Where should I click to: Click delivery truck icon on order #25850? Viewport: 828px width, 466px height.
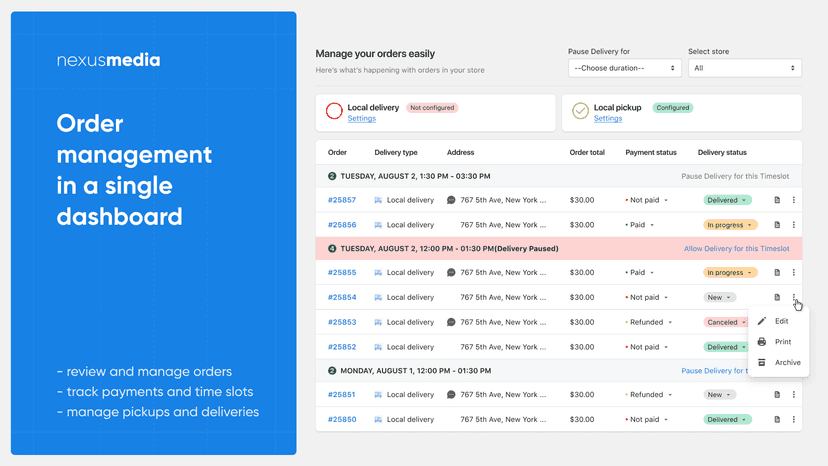(378, 420)
